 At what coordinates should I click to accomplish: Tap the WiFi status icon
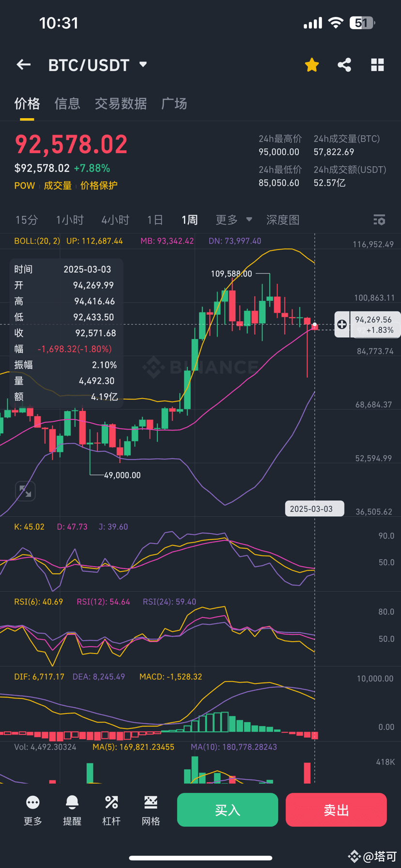point(336,23)
